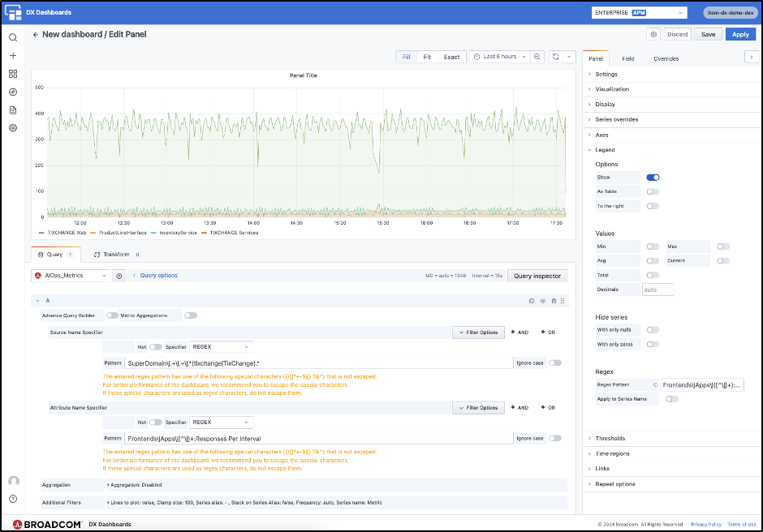
Task: Open the Last 6 hours time picker
Action: pyautogui.click(x=499, y=57)
